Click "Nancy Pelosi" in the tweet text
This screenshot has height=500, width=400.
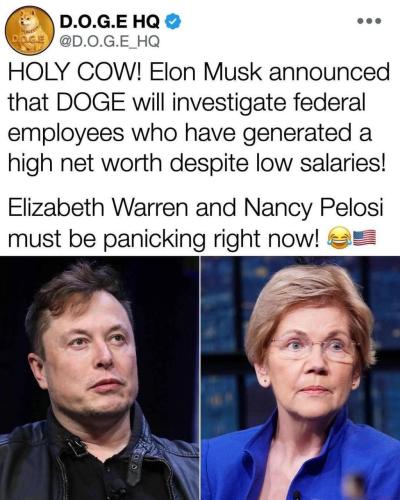click(x=314, y=209)
